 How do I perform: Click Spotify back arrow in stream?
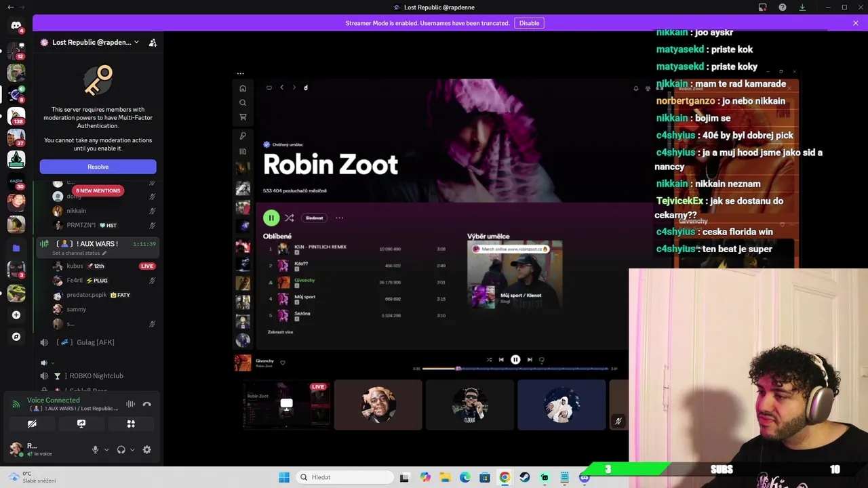pos(282,87)
